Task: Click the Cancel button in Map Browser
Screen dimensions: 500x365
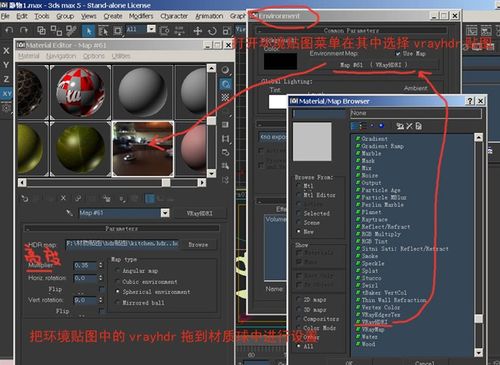Action: click(x=425, y=362)
